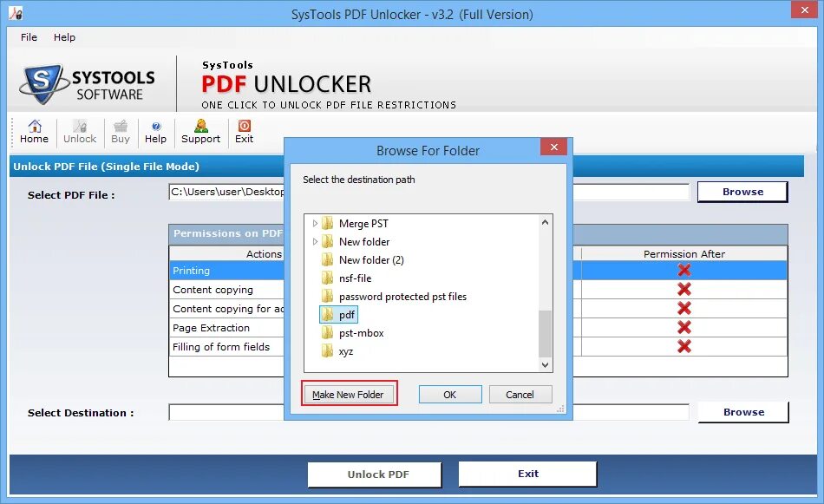Image resolution: width=824 pixels, height=504 pixels.
Task: Click the Unlock PDF button
Action: click(375, 475)
